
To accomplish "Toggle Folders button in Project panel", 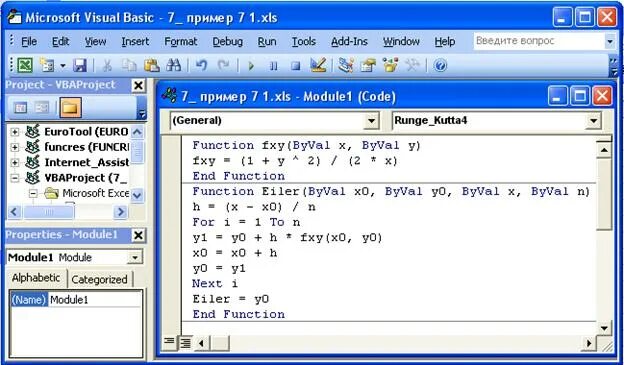I will tap(70, 107).
